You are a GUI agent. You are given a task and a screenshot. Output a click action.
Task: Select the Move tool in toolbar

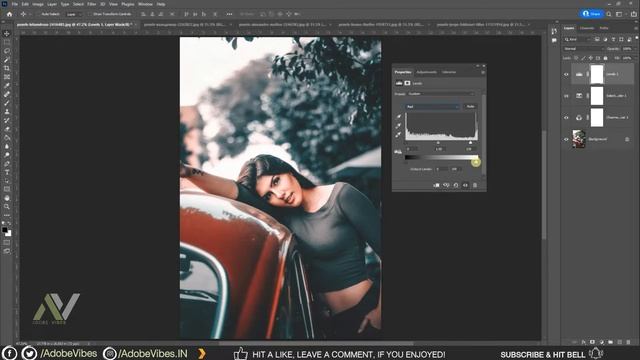(7, 33)
